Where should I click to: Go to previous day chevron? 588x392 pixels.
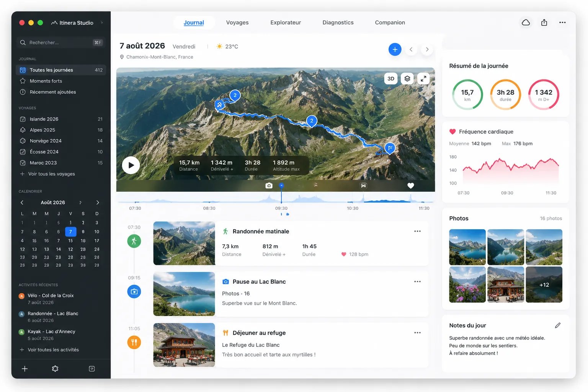pos(411,49)
